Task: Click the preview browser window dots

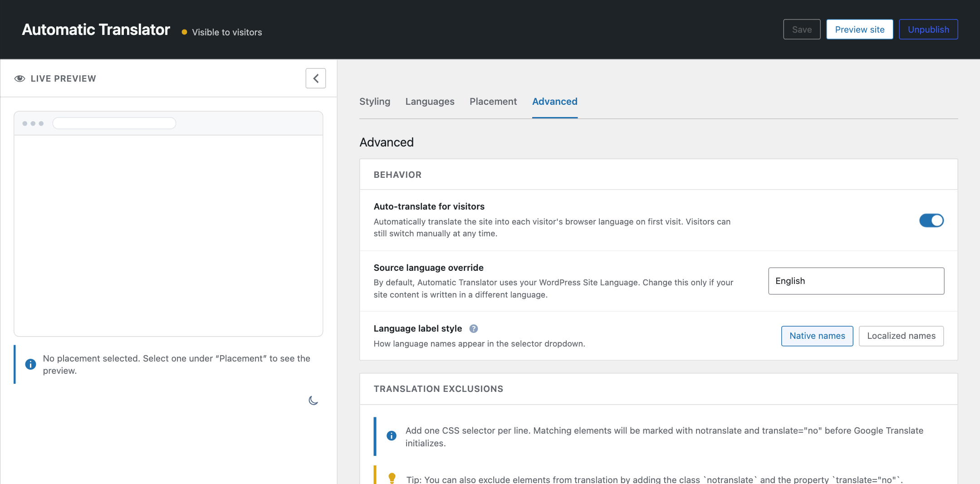Action: (33, 123)
